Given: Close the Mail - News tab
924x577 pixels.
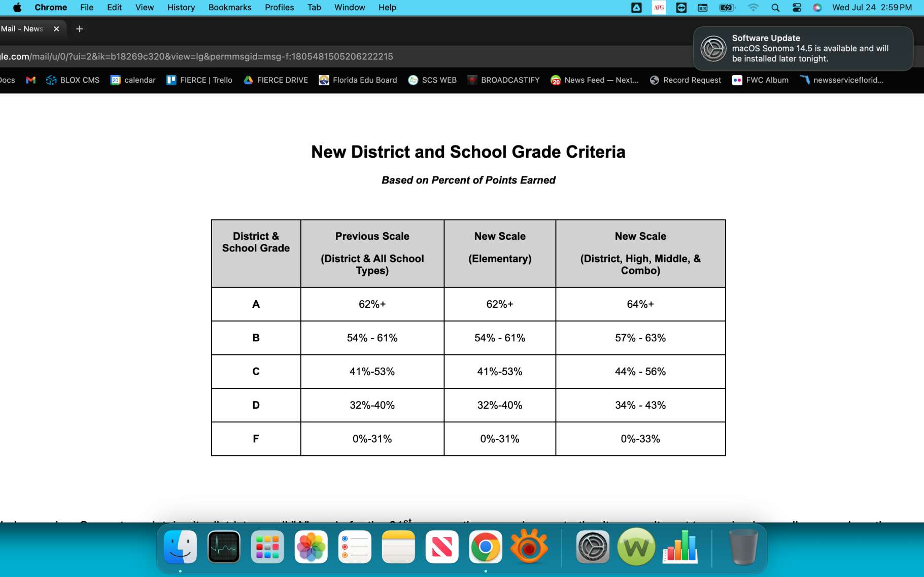Looking at the screenshot, I should coord(56,29).
